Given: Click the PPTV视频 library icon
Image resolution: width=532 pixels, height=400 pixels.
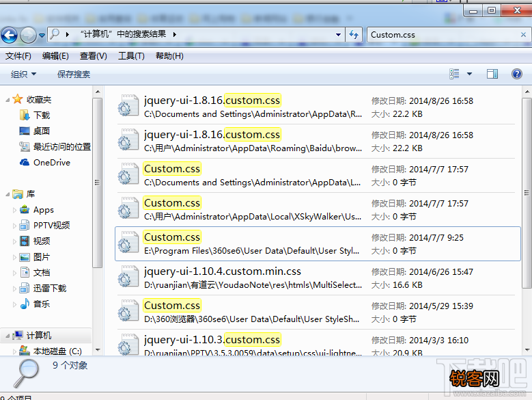Looking at the screenshot, I should click(25, 225).
